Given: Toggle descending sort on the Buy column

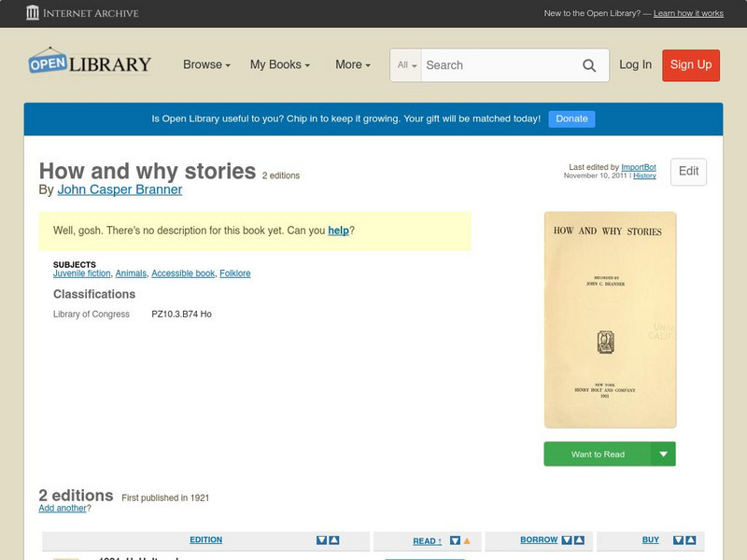Looking at the screenshot, I should click(679, 539).
